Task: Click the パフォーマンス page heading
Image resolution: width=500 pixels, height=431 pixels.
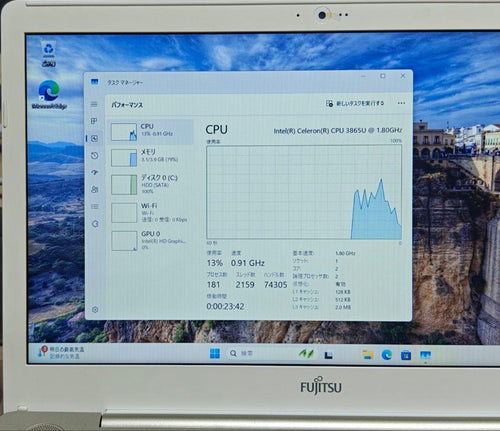Action: click(127, 105)
